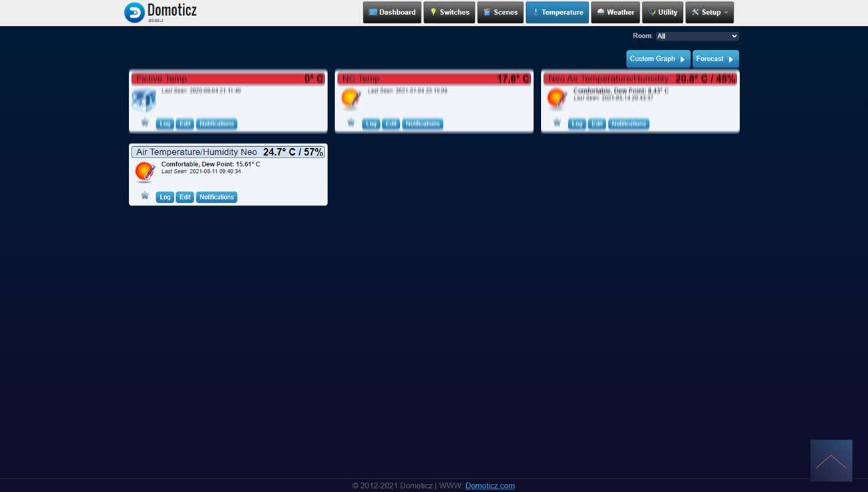
Task: Edit the NC Temp device
Action: [x=391, y=124]
